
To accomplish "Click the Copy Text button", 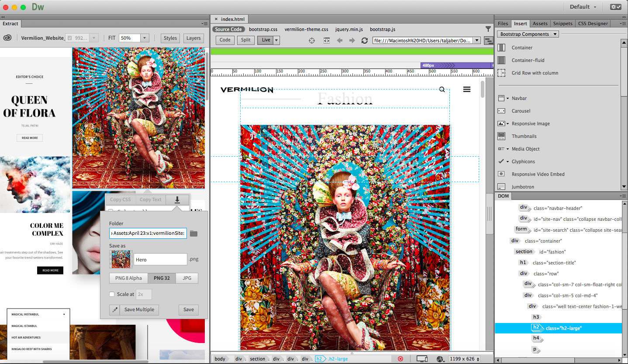I will pos(151,199).
